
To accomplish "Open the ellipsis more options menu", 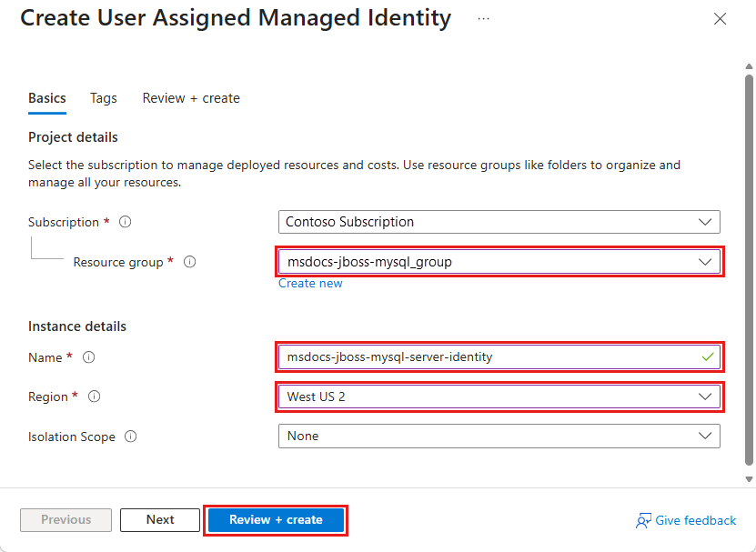I will 483,19.
